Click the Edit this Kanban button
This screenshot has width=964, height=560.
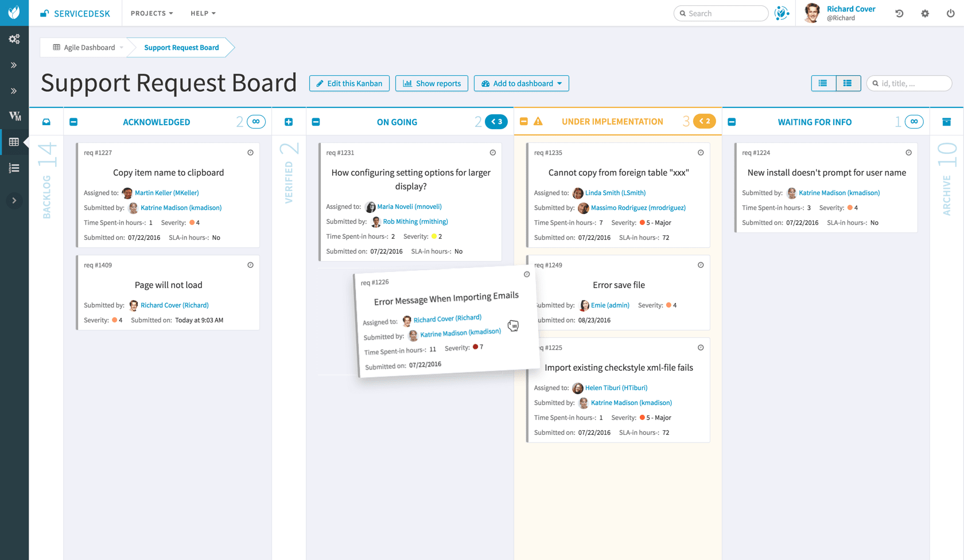pyautogui.click(x=349, y=83)
